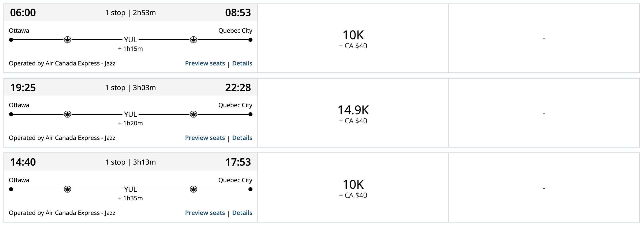Click the 14:40 to 17:53 flight header
644x226 pixels.
[x=131, y=162]
